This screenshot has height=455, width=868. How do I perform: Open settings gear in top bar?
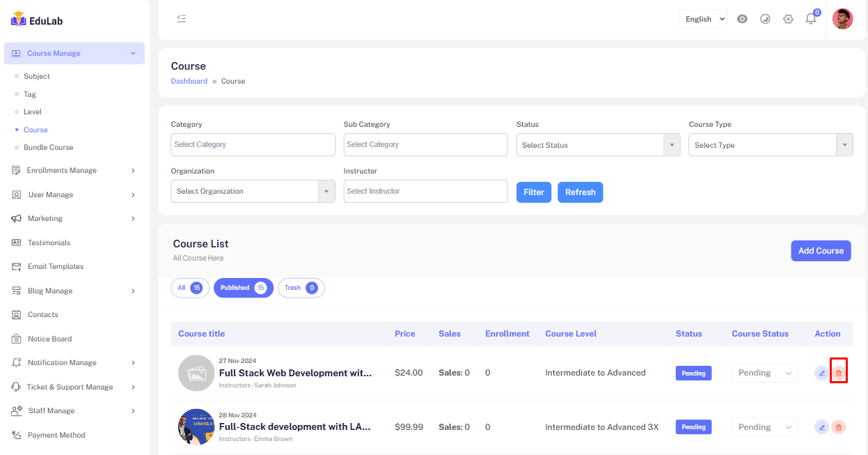point(788,19)
